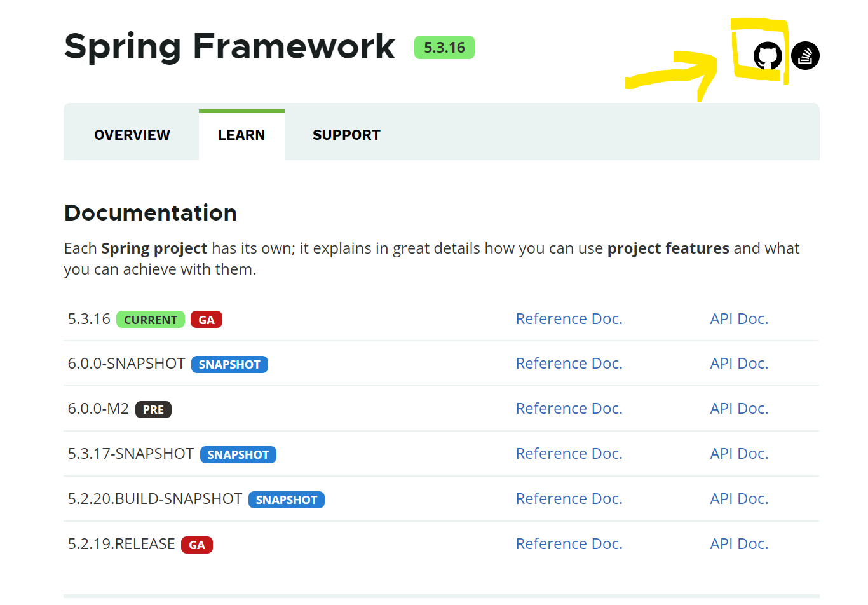Open the GitHub repository icon
Viewport: 868px width, 605px height.
tap(768, 56)
